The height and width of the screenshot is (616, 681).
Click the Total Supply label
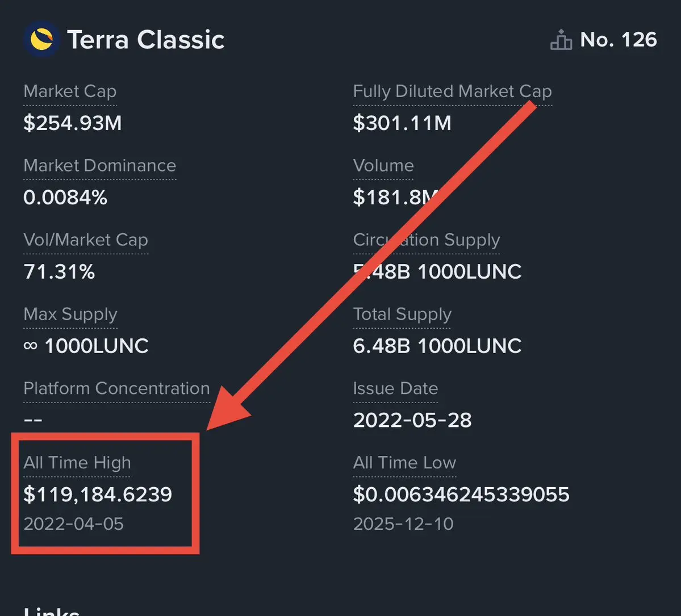pos(402,314)
